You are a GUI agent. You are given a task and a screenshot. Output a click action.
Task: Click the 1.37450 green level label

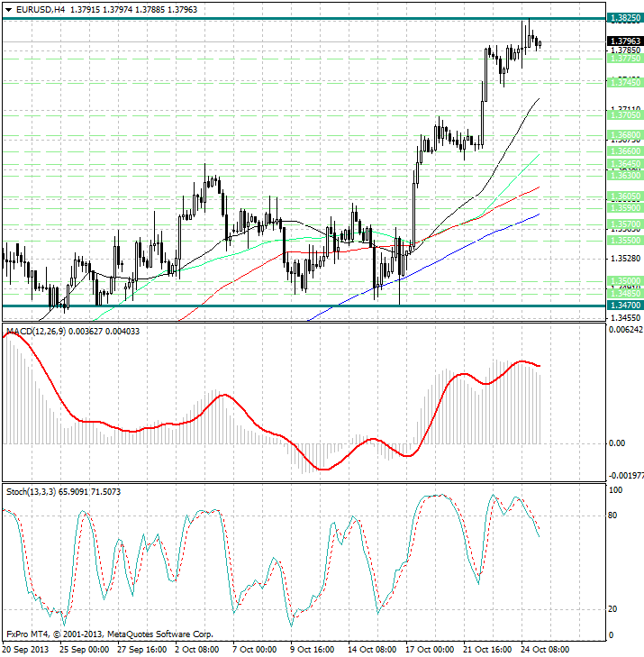coord(625,83)
